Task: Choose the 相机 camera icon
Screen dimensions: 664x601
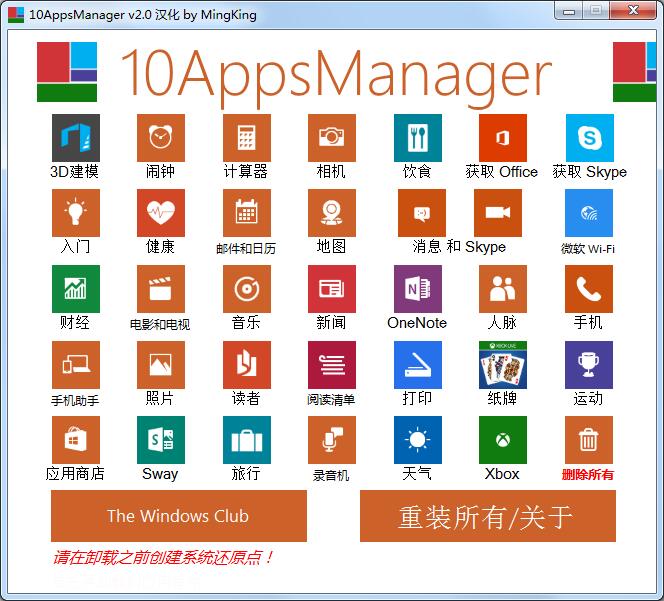Action: (x=332, y=138)
